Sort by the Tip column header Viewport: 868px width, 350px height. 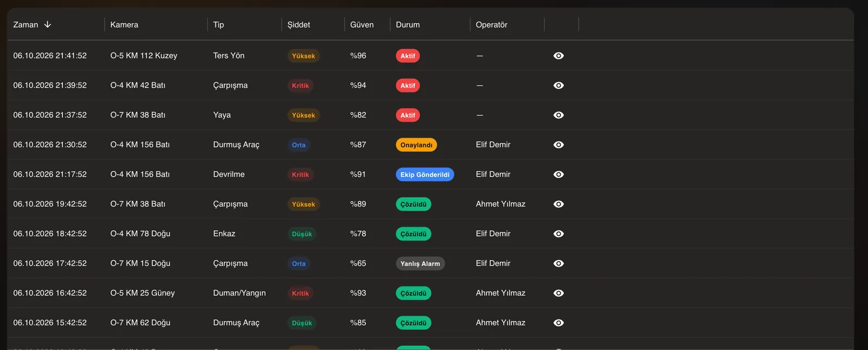click(x=219, y=25)
